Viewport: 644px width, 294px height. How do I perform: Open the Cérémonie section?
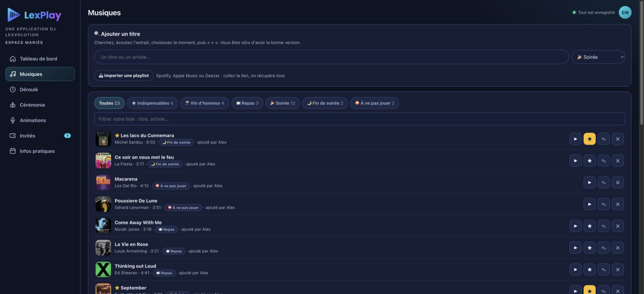tap(40, 105)
